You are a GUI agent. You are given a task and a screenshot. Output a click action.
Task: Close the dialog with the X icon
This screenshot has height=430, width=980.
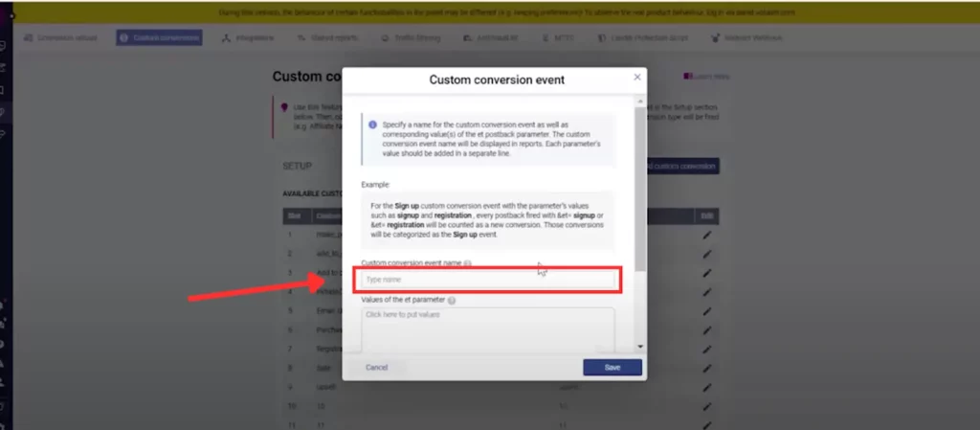[x=637, y=78]
